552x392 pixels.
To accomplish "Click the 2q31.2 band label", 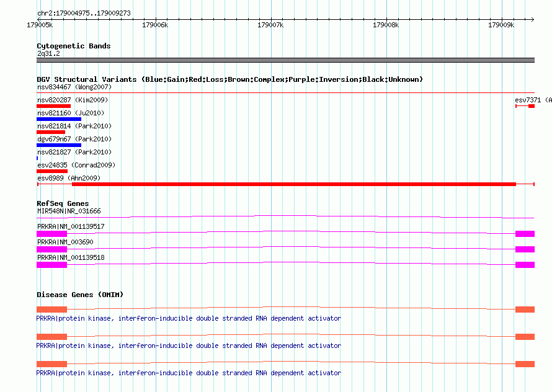I will coord(48,53).
